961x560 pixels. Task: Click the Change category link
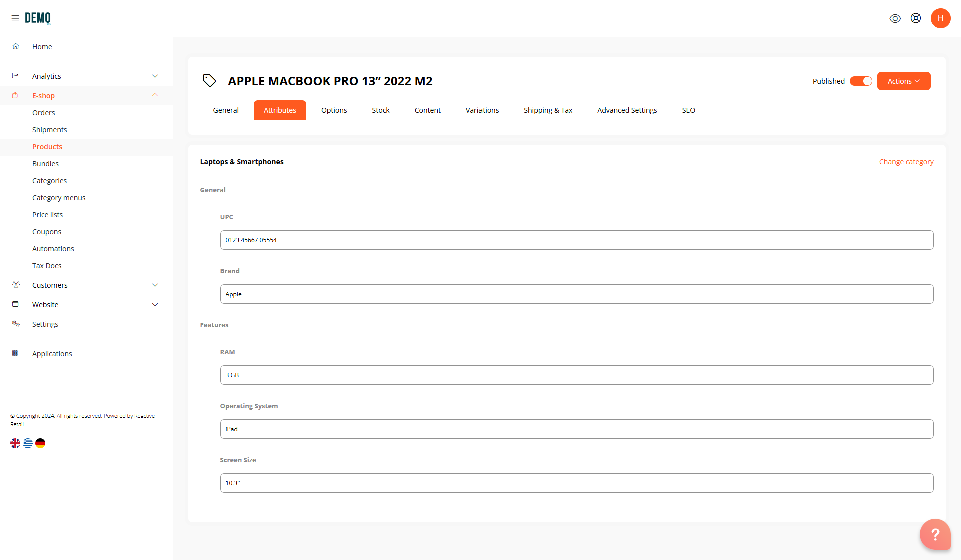(x=906, y=162)
